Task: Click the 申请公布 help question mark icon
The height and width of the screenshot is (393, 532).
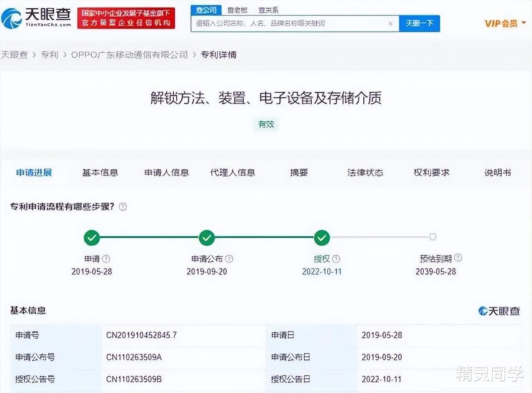Action: click(x=229, y=258)
